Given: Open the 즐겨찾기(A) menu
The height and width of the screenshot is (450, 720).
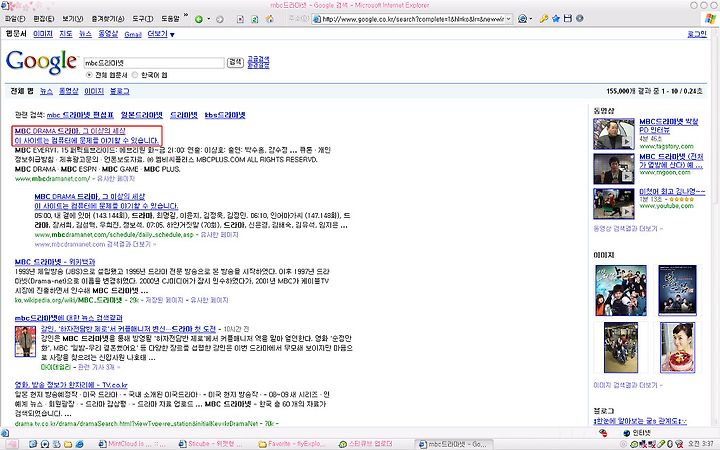Looking at the screenshot, I should (108, 19).
